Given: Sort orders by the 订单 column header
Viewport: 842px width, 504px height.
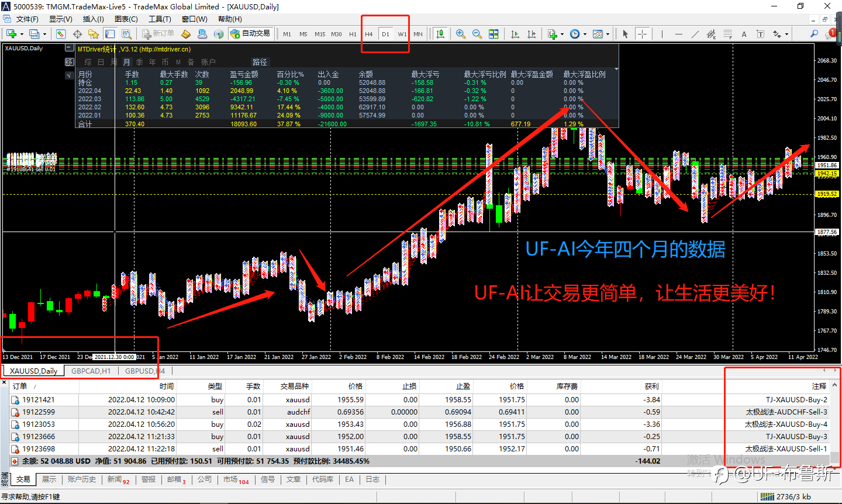Looking at the screenshot, I should (44, 386).
